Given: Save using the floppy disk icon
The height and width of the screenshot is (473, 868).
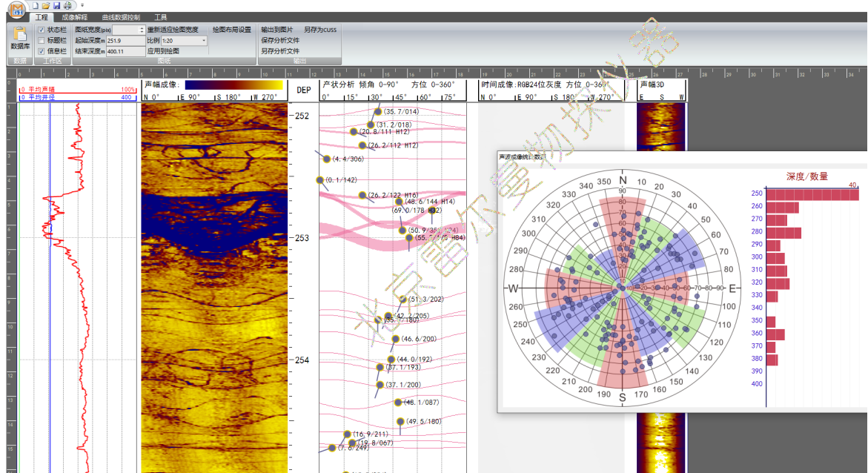Looking at the screenshot, I should pyautogui.click(x=56, y=5).
